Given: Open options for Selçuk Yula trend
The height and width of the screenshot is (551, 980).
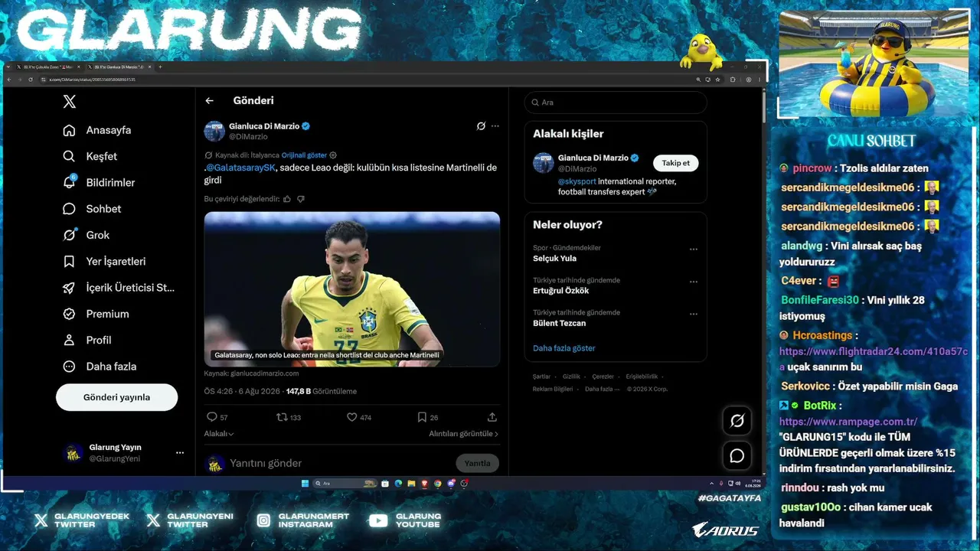Looking at the screenshot, I should (694, 249).
